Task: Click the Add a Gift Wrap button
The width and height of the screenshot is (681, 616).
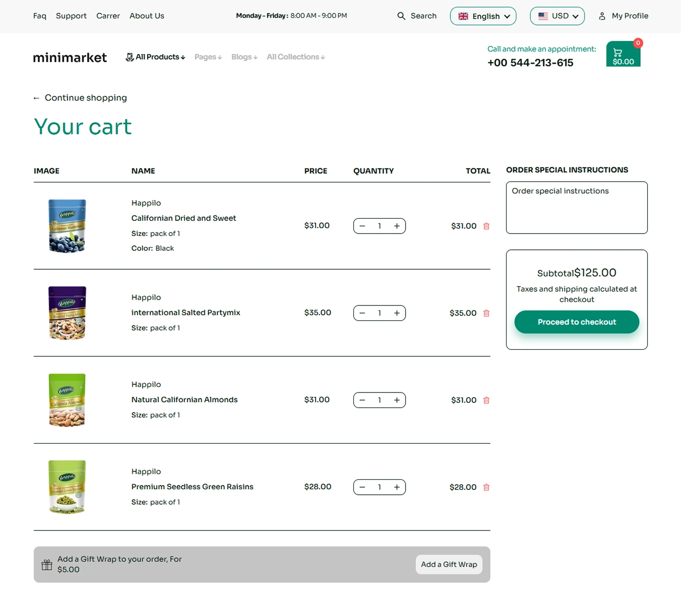Action: [449, 564]
